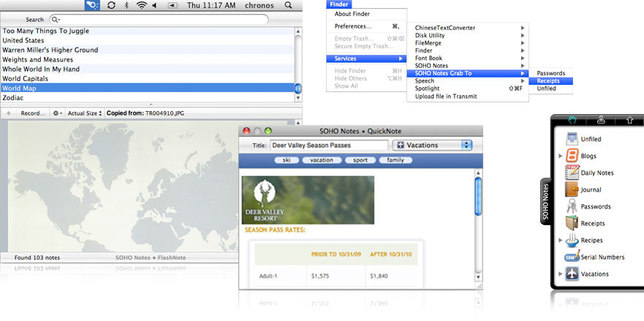Viewport: 644px width, 321px height.
Task: Click the hand icon in SOHO Notes drawer
Action: [x=572, y=120]
